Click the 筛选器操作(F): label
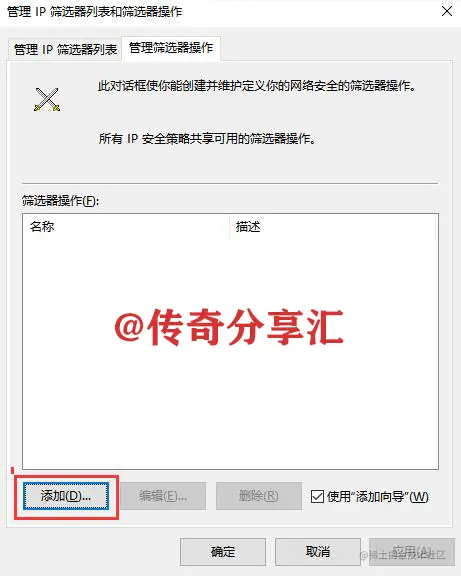Viewport: 461px width, 576px height. coord(60,201)
